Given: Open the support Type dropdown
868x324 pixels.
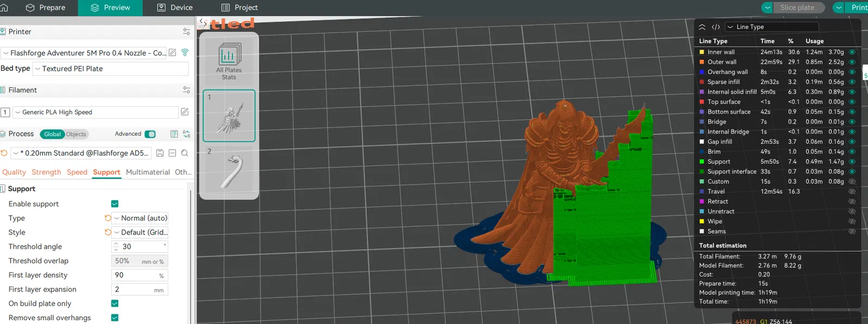Looking at the screenshot, I should [140, 218].
